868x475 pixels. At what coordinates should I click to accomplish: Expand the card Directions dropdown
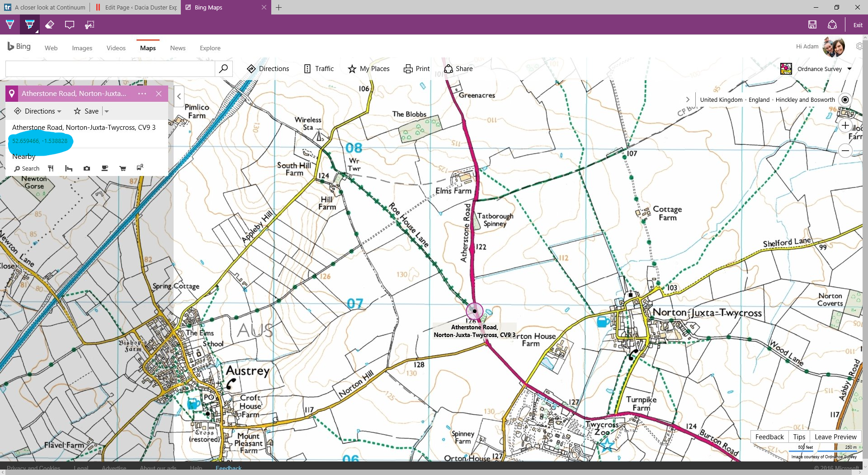[38, 111]
